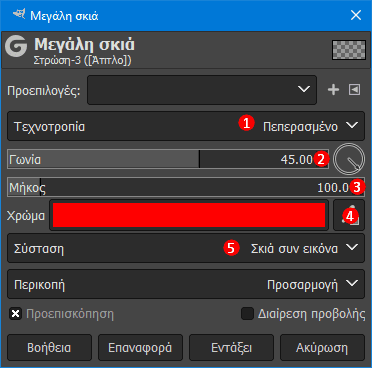This screenshot has width=372, height=368.
Task: Pick color with eyedropper beside Χρώμα
Action: pos(349,215)
